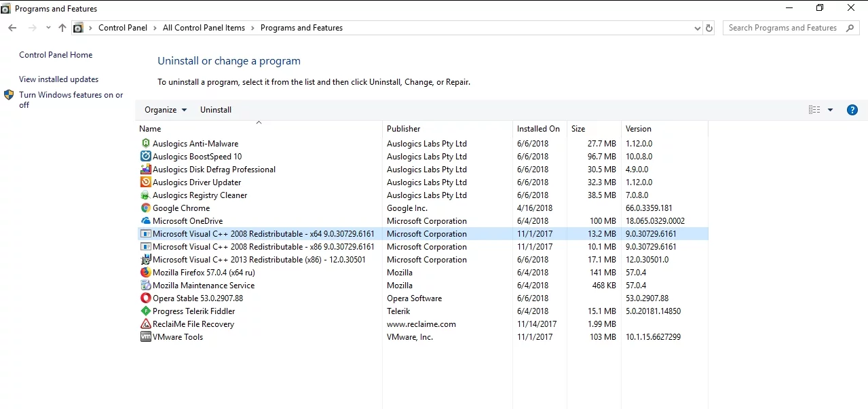868x409 pixels.
Task: Select the VMware Tools icon
Action: [x=145, y=337]
